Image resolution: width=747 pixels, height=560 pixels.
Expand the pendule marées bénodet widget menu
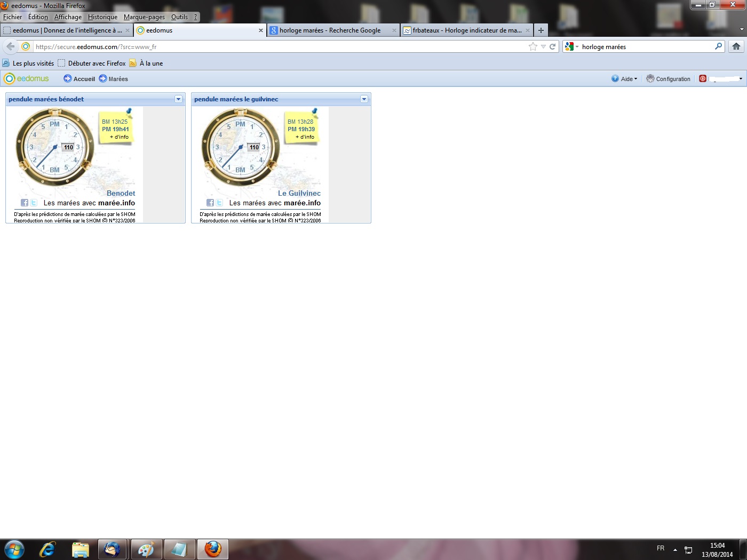point(178,99)
